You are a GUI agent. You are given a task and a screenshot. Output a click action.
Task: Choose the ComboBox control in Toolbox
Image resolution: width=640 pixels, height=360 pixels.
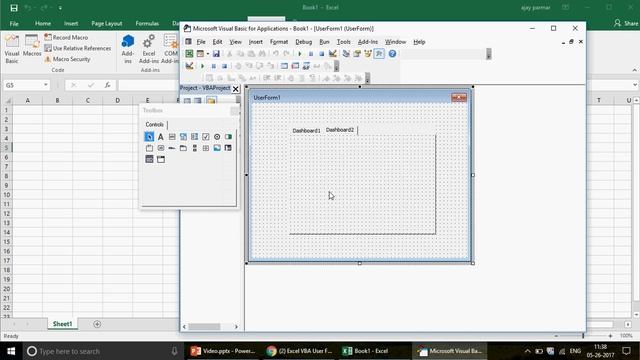(x=183, y=137)
